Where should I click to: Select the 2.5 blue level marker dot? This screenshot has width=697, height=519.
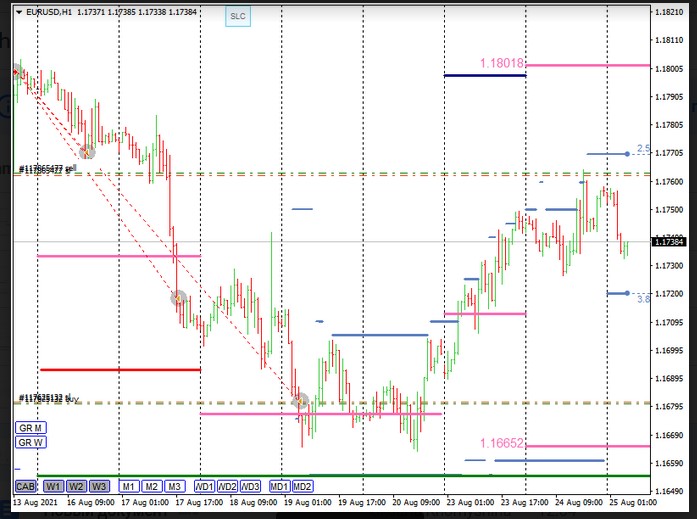point(627,153)
